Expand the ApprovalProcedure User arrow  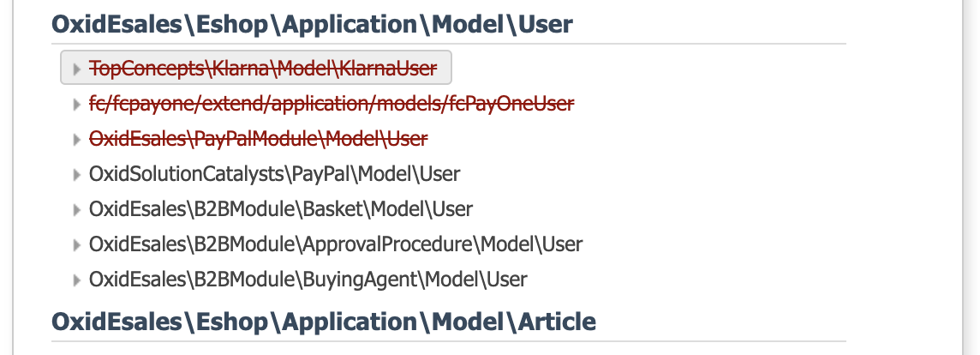(78, 244)
